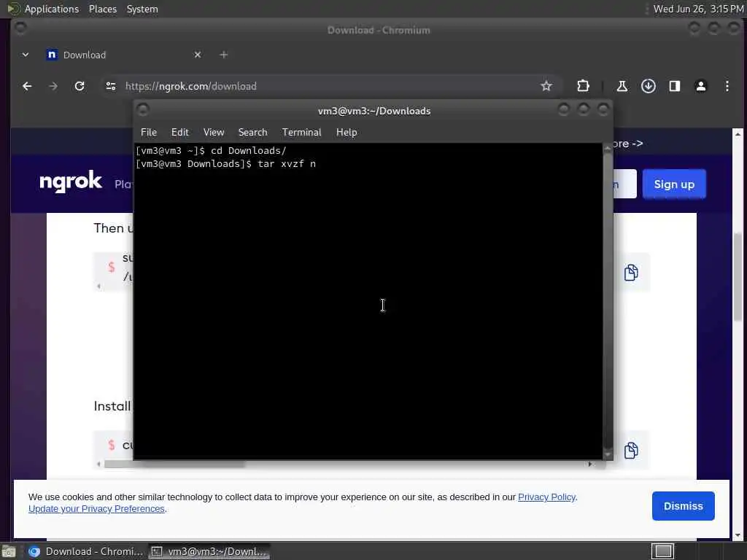Viewport: 747px width, 560px height.
Task: Open terminal Help menu
Action: (x=347, y=133)
